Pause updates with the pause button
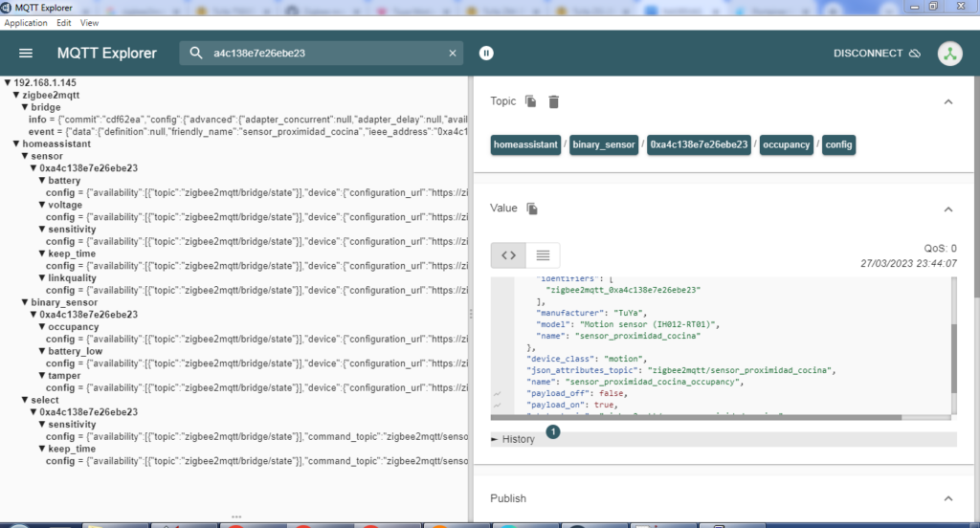The image size is (980, 528). pos(487,54)
